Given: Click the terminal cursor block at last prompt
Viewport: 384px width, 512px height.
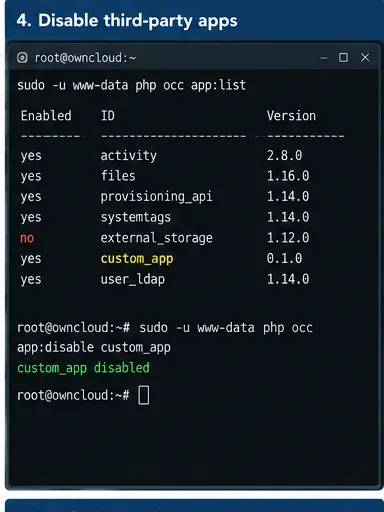Looking at the screenshot, I should coord(144,395).
